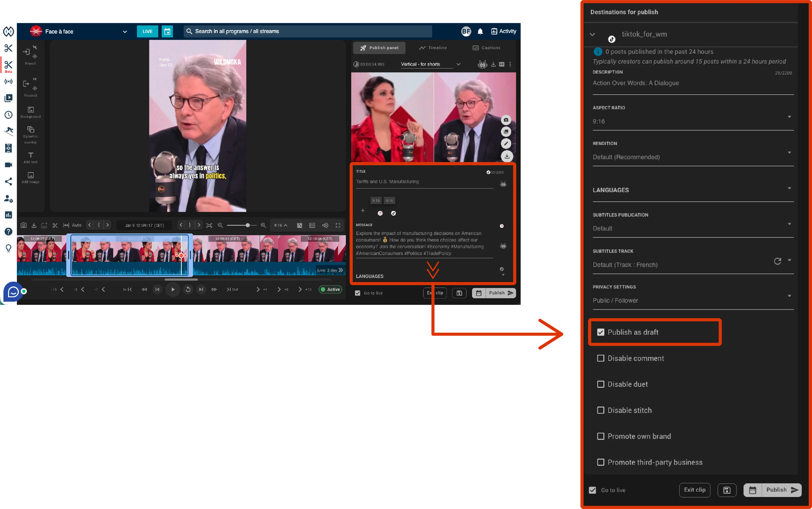This screenshot has height=509, width=812.
Task: Click the save icon beside Exit clip
Action: (459, 293)
